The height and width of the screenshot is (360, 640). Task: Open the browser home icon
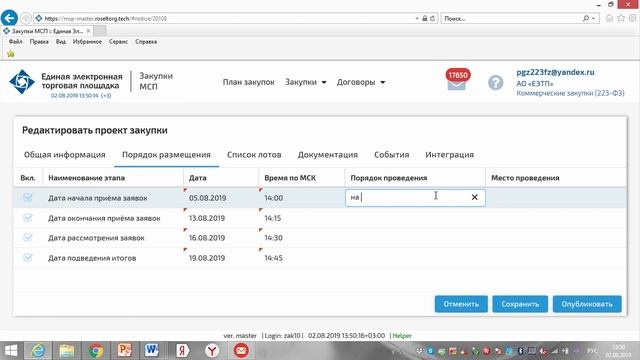pyautogui.click(x=609, y=18)
